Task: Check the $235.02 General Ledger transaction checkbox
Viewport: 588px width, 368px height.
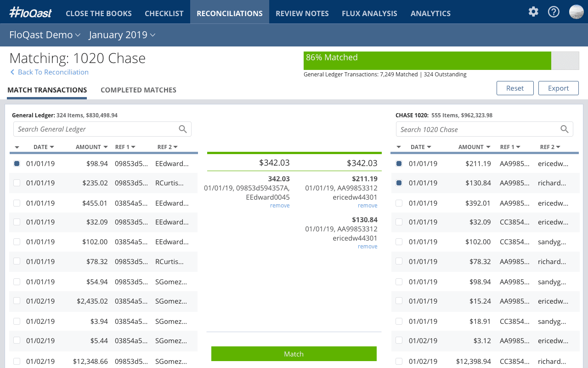Action: click(x=17, y=183)
